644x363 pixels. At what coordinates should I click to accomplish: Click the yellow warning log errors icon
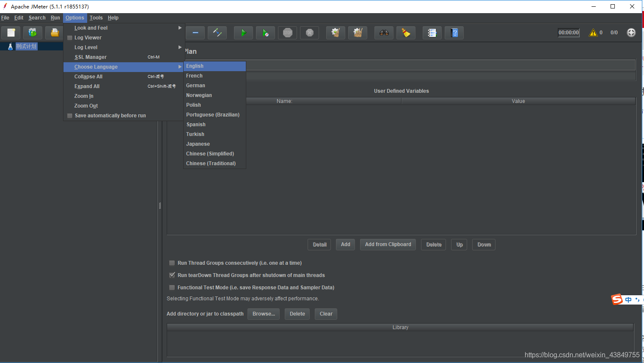click(593, 33)
